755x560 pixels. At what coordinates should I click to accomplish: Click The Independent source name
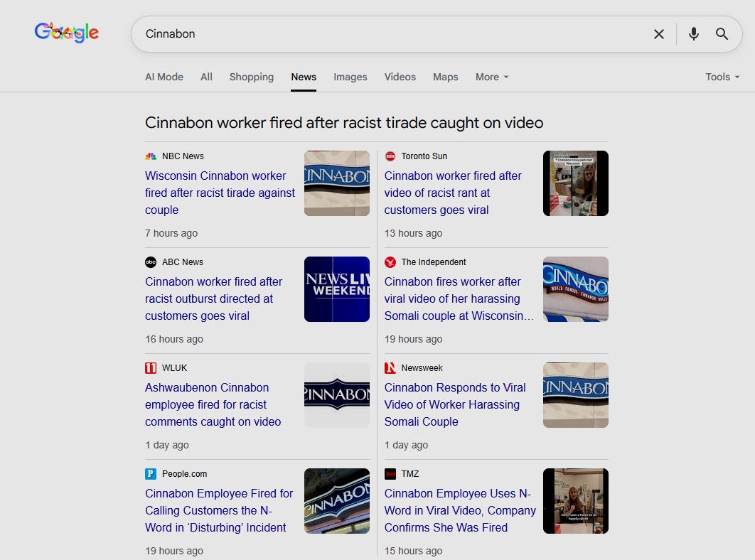point(434,262)
